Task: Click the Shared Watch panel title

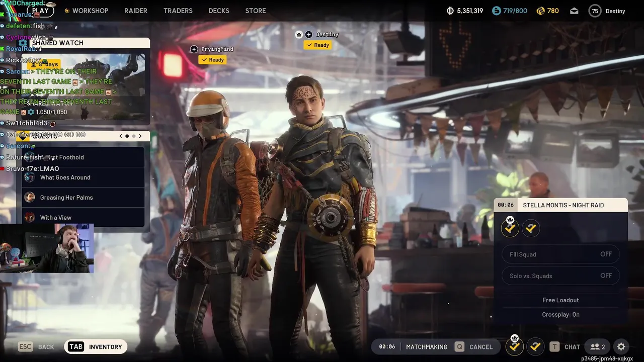Action: coord(57,43)
